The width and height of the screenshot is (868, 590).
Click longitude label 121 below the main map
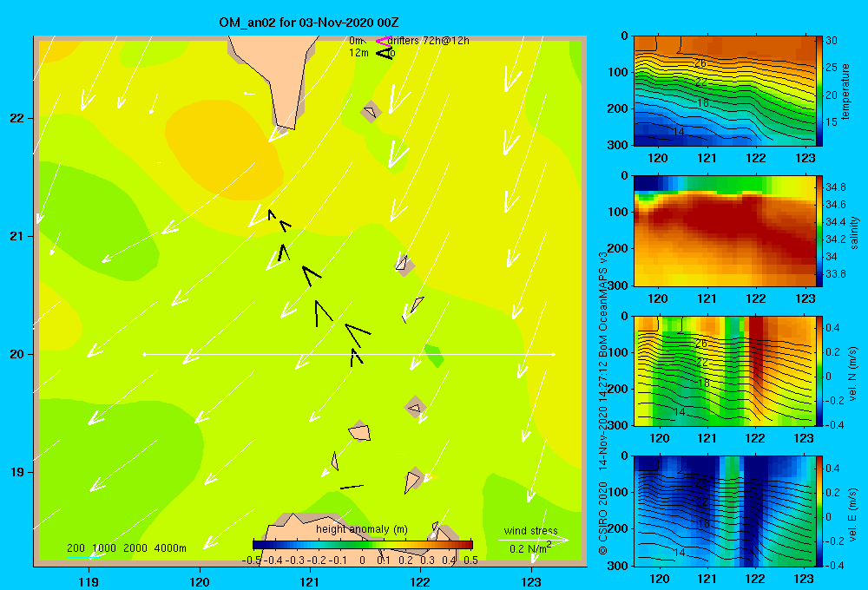310,582
